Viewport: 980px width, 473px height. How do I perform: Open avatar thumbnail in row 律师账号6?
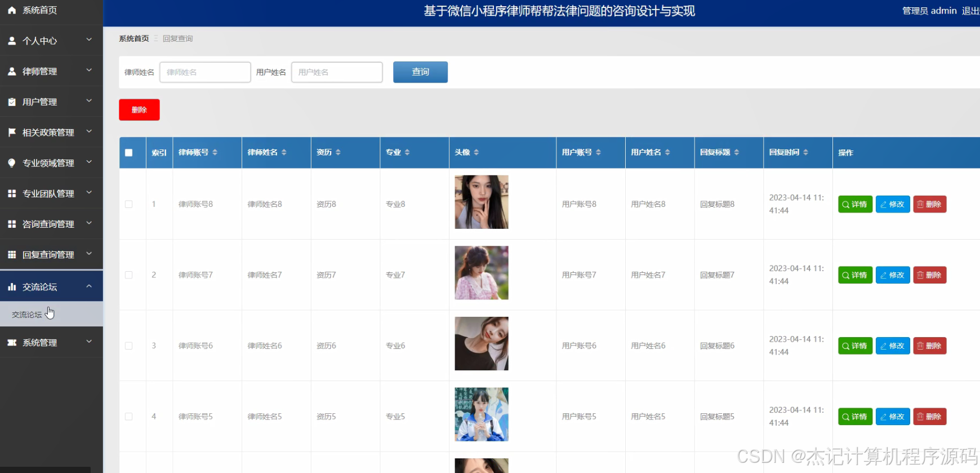coord(482,343)
